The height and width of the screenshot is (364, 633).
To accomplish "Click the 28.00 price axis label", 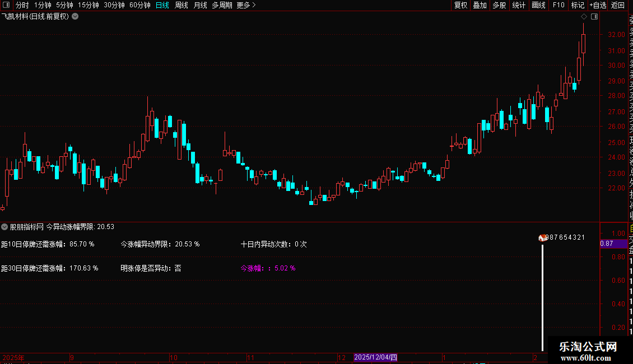I will [616, 96].
